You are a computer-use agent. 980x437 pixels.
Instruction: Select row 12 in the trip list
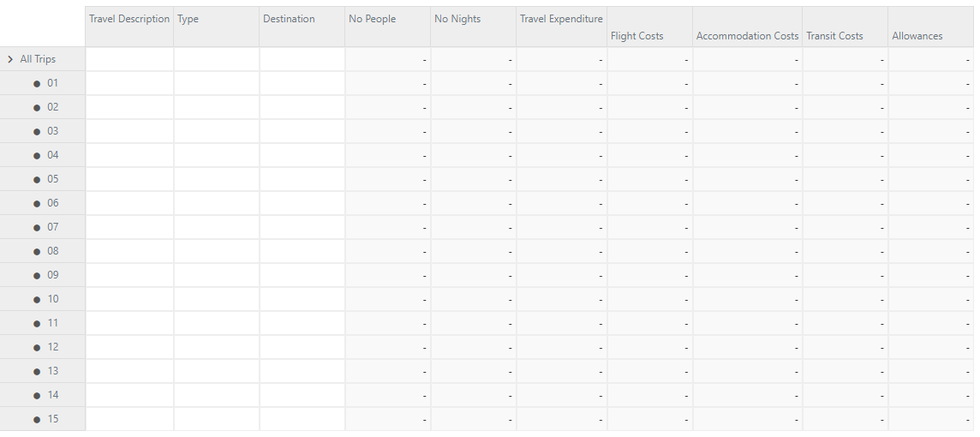(53, 347)
